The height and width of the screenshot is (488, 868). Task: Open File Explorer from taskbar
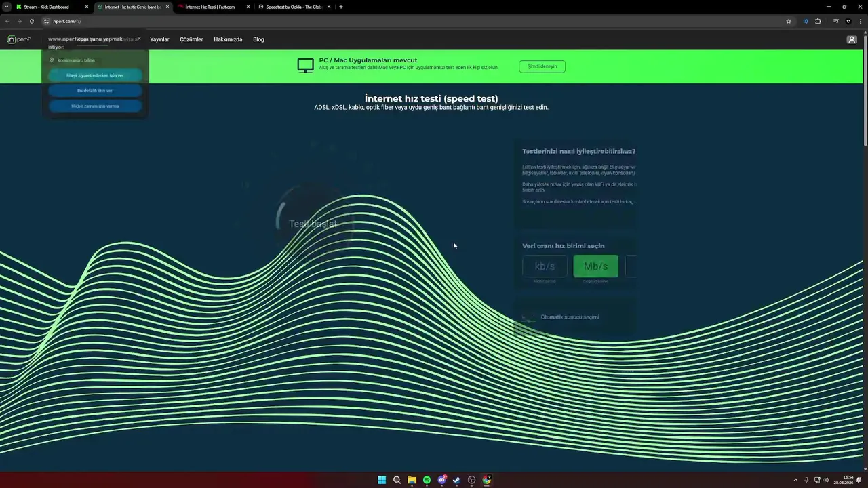point(412,480)
